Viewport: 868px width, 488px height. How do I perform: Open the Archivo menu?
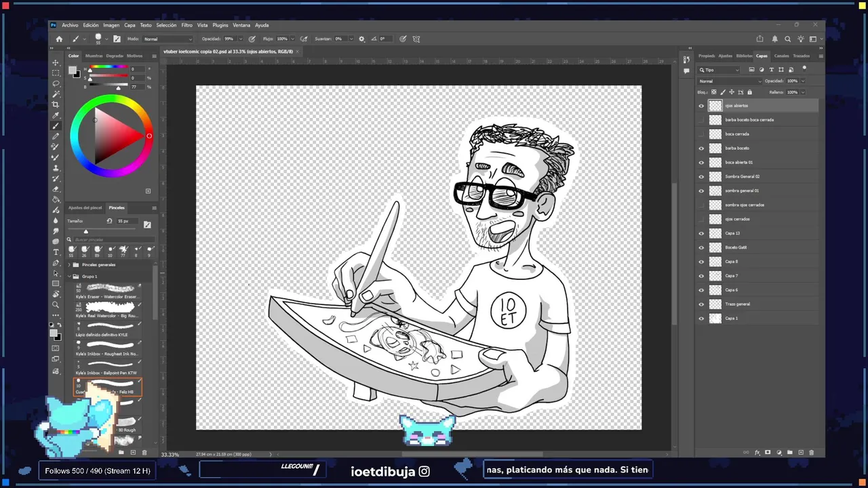[x=70, y=25]
